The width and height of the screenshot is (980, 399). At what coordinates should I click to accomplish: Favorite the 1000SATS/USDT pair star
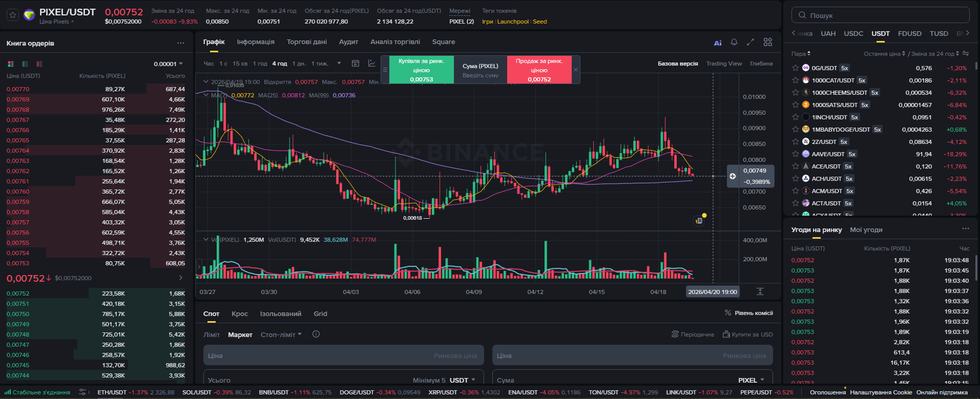(x=796, y=104)
